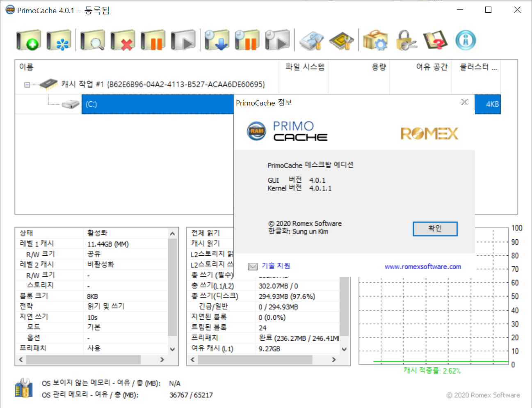
Task: Click the view cache task icon with magnifier
Action: tap(93, 40)
